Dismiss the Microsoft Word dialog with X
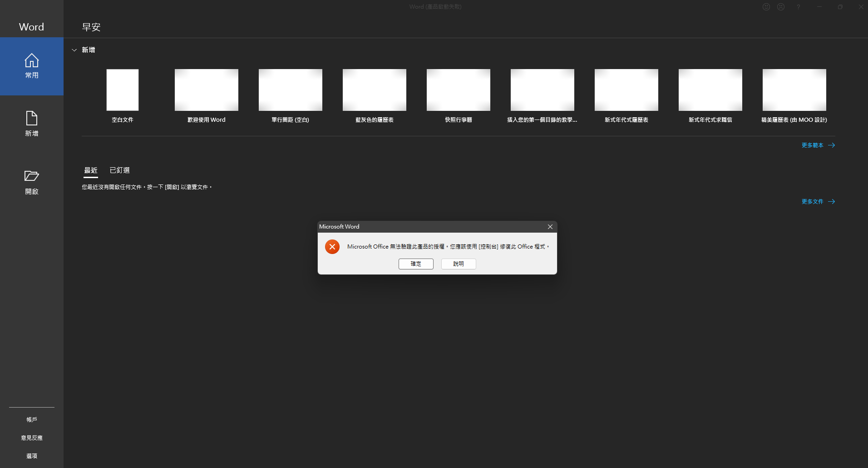 (550, 226)
